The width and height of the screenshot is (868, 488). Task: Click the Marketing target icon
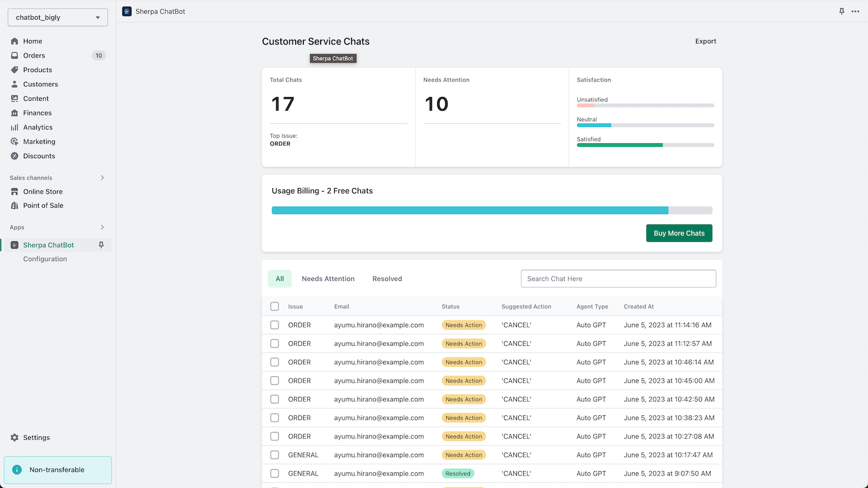[x=15, y=142]
